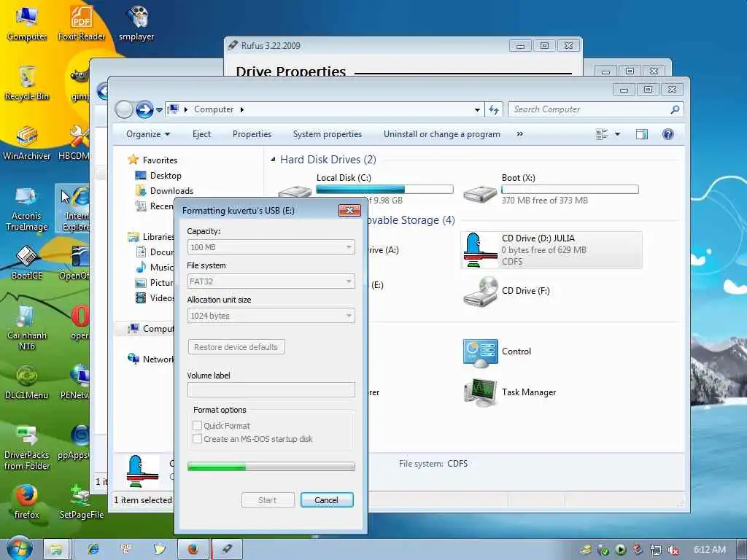The width and height of the screenshot is (747, 560).
Task: Open the Explorer help icon
Action: tap(668, 134)
